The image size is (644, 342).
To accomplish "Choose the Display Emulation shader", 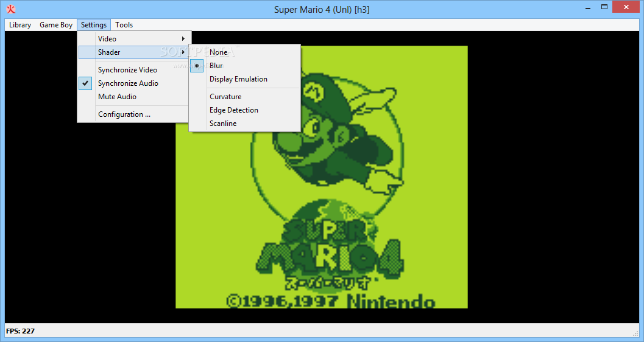I will (245, 79).
